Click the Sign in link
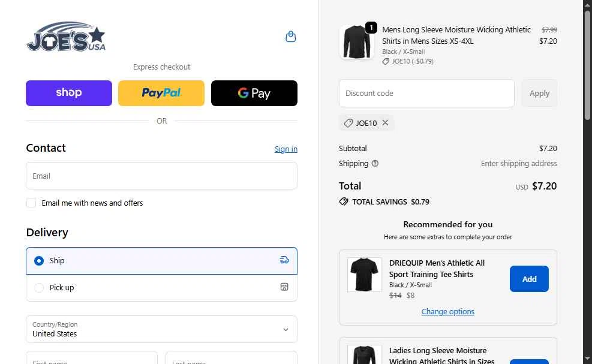 point(286,149)
